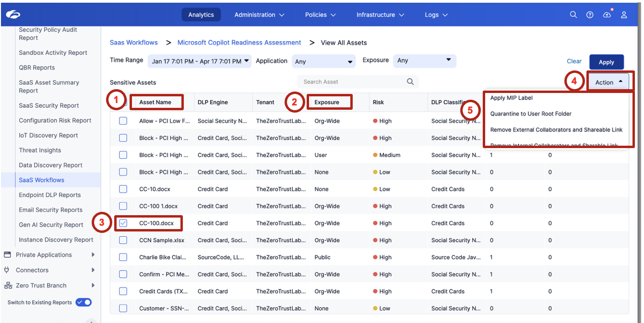Open the help question mark icon

pyautogui.click(x=590, y=15)
